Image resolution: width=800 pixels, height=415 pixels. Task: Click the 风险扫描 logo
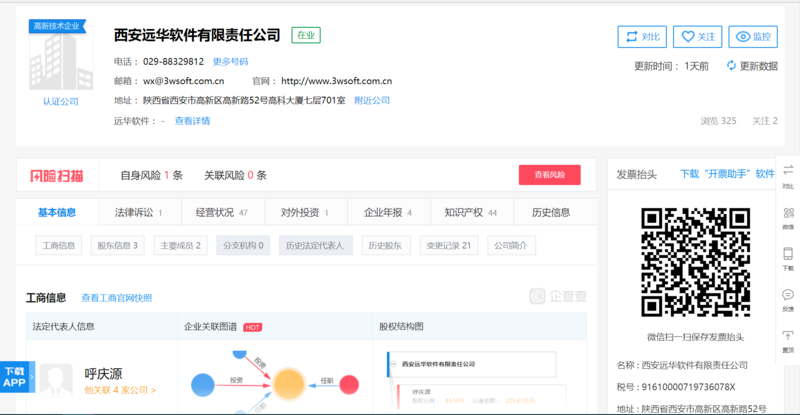[x=57, y=176]
